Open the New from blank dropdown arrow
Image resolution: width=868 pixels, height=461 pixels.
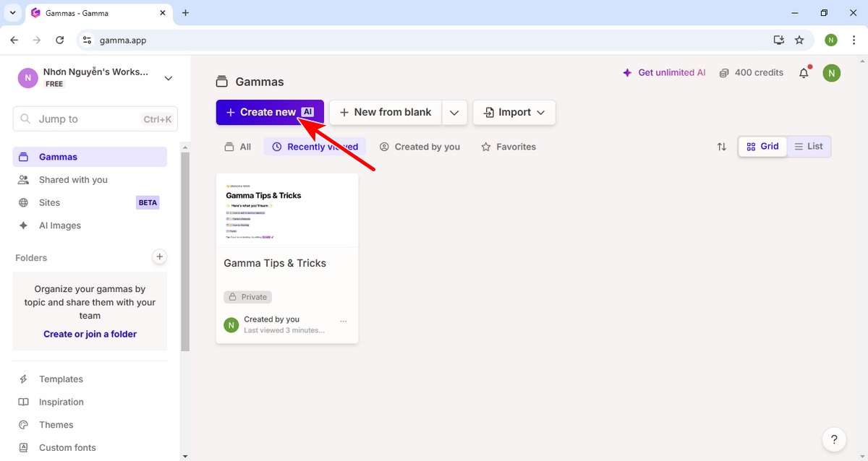(x=454, y=113)
